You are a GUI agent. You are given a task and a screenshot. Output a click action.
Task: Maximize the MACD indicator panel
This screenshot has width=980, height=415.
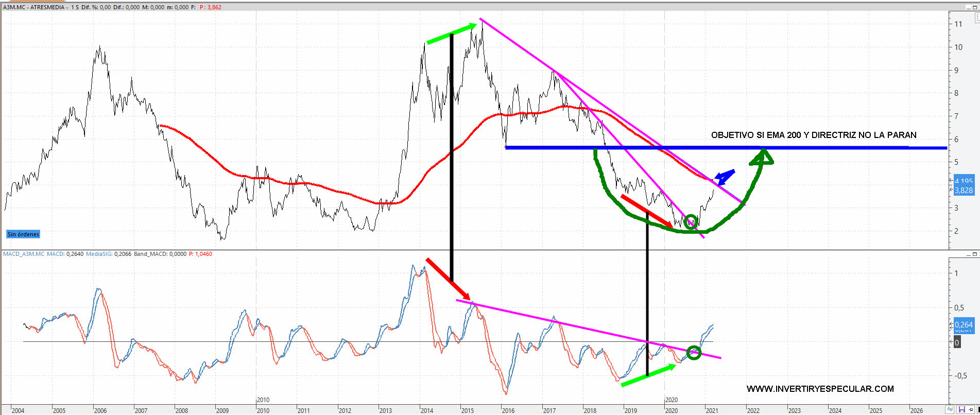pos(975,254)
